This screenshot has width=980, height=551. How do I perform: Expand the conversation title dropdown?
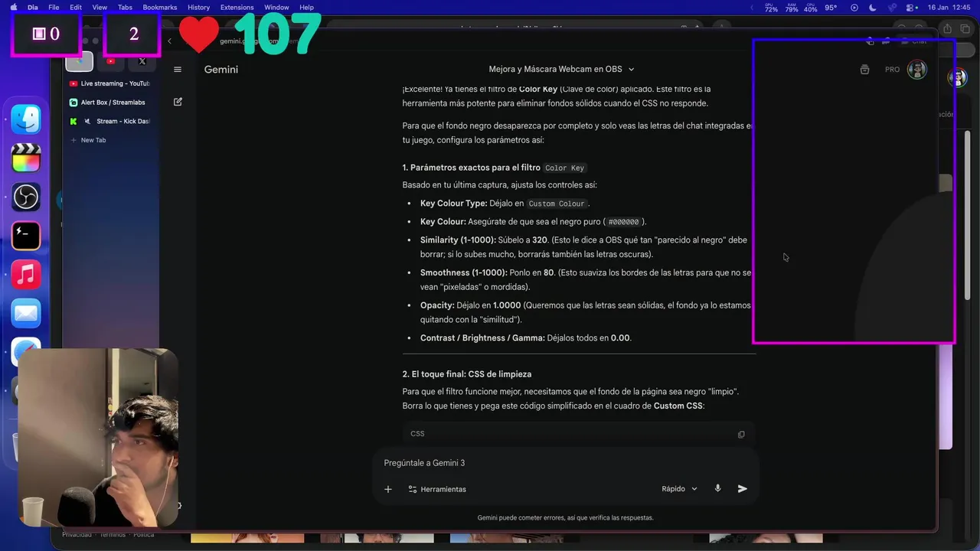(x=631, y=70)
